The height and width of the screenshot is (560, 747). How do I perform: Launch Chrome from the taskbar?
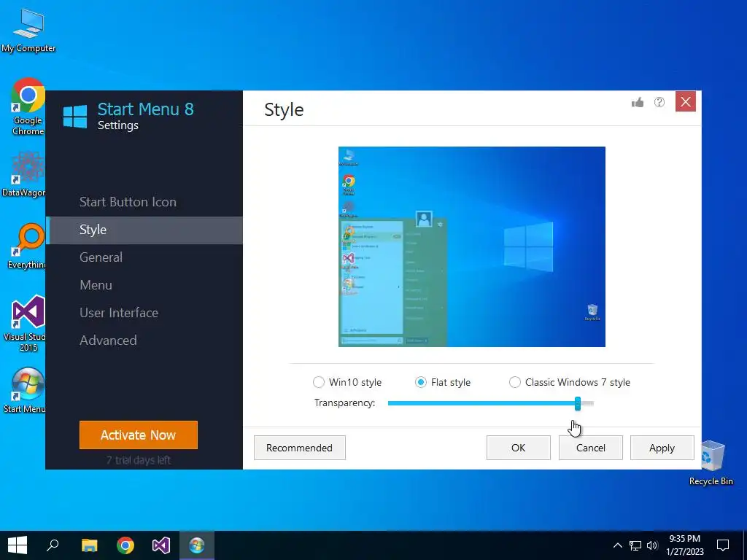125,545
